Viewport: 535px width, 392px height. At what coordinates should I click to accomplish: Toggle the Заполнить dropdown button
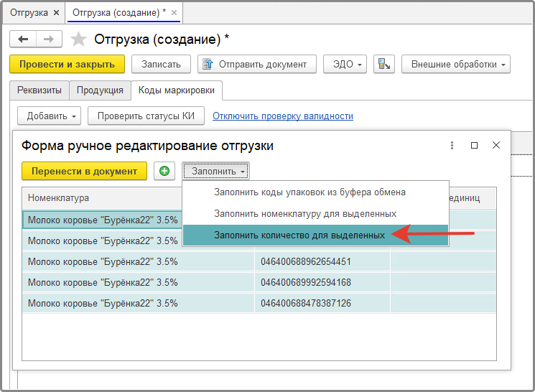click(216, 171)
